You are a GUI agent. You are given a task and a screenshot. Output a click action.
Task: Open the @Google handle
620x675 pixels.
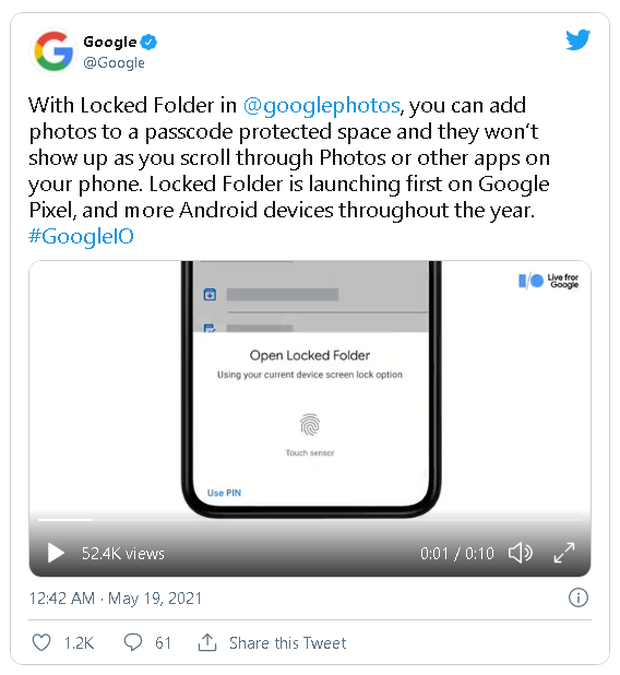(113, 63)
